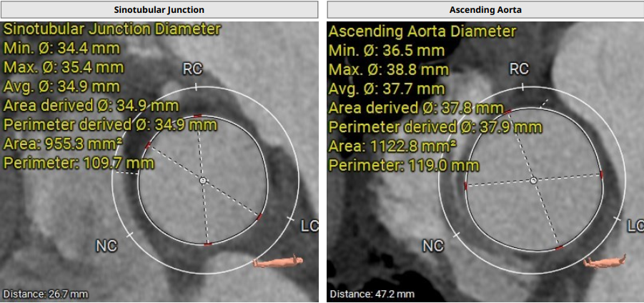Click the RC label in Sinotubular Junction view
Viewport: 644px width, 303px height.
tap(194, 69)
